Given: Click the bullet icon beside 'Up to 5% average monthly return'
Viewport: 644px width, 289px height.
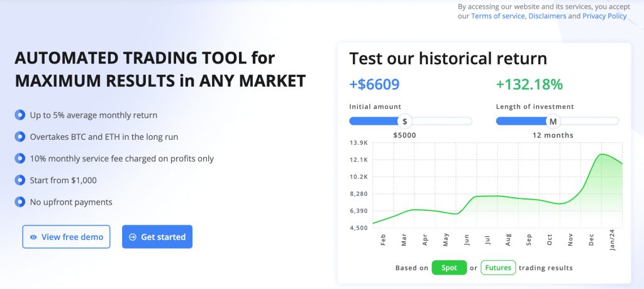Looking at the screenshot, I should (19, 115).
